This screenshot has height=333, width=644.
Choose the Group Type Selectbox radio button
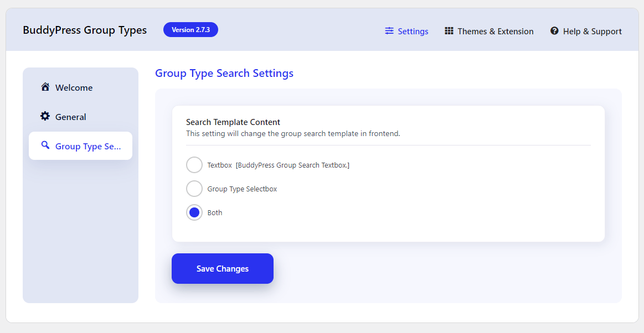tap(194, 189)
